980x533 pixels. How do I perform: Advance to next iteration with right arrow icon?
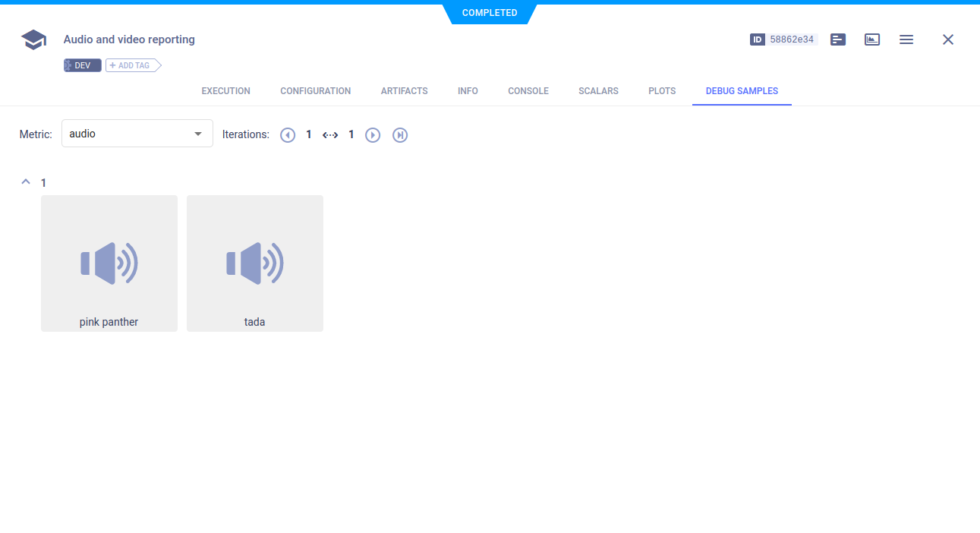pos(372,134)
